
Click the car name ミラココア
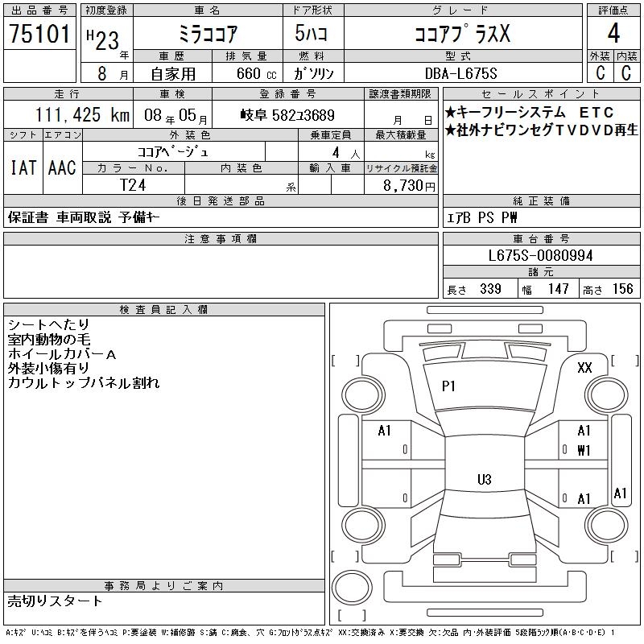click(x=208, y=34)
